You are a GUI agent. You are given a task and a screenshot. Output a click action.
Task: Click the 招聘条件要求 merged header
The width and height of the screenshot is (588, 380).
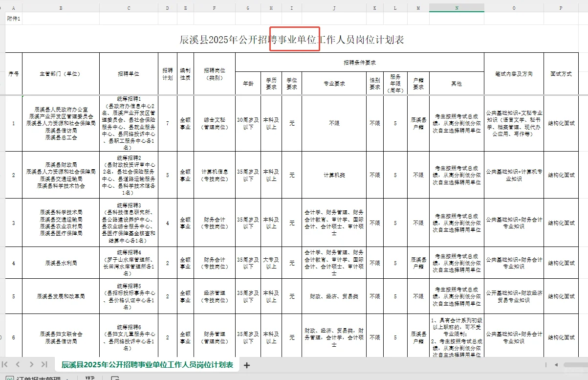(359, 63)
